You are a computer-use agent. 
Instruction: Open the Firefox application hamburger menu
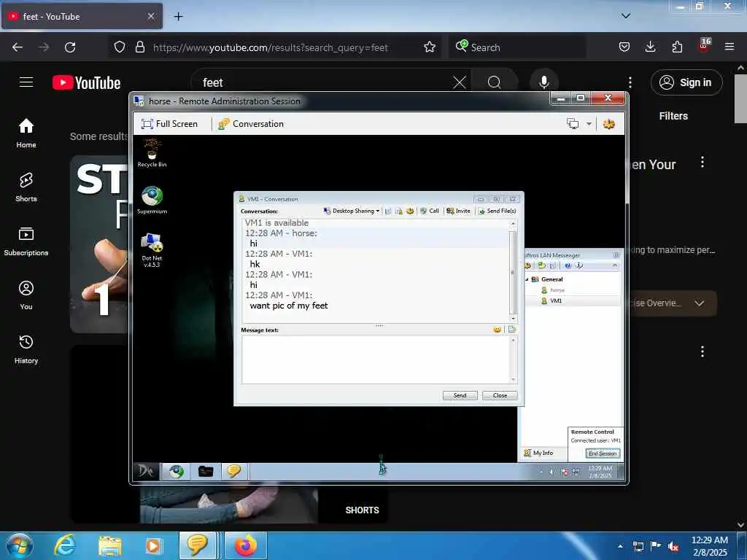click(729, 47)
